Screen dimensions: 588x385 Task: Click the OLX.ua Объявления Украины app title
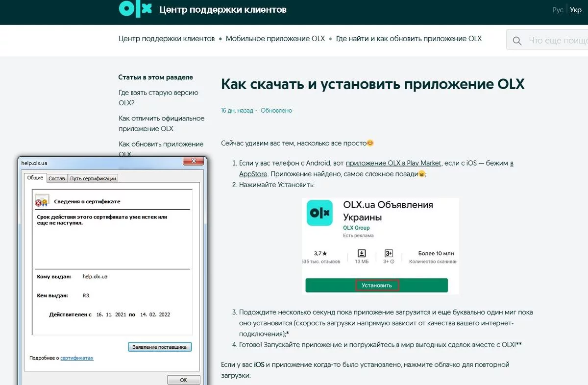(388, 211)
